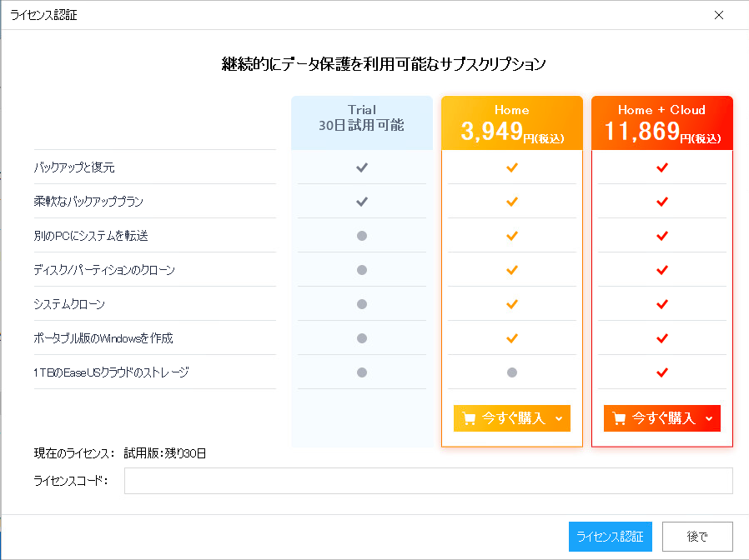This screenshot has width=749, height=560.
Task: Click Trial gray dot for ディスククローン row
Action: 362,270
